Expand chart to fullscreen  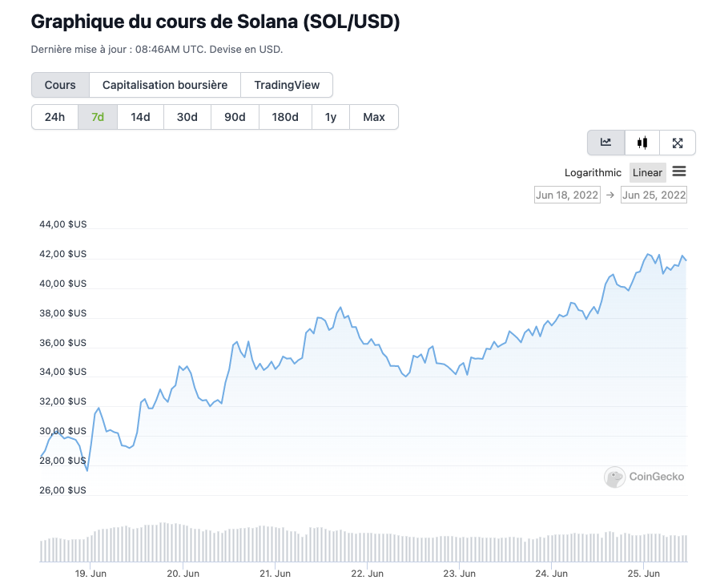(678, 143)
